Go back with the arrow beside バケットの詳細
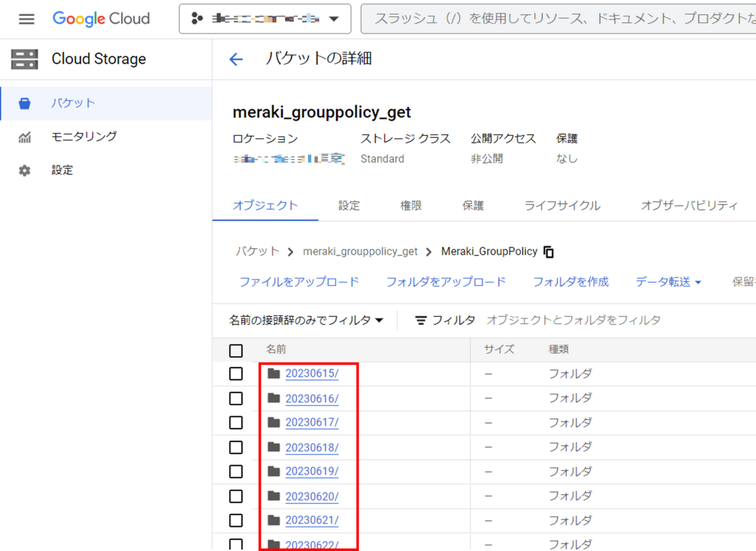The width and height of the screenshot is (756, 551). pyautogui.click(x=236, y=60)
